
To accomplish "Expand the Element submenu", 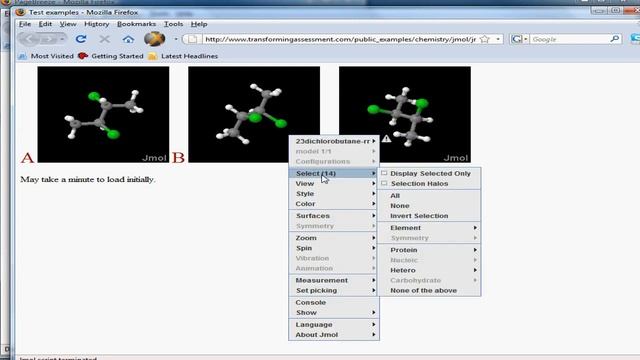I will (x=429, y=228).
